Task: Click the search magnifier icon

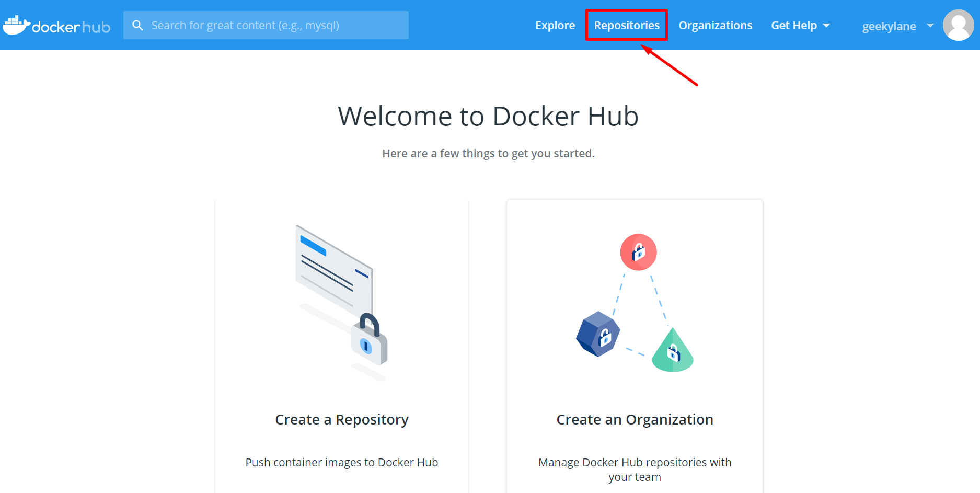Action: [137, 25]
